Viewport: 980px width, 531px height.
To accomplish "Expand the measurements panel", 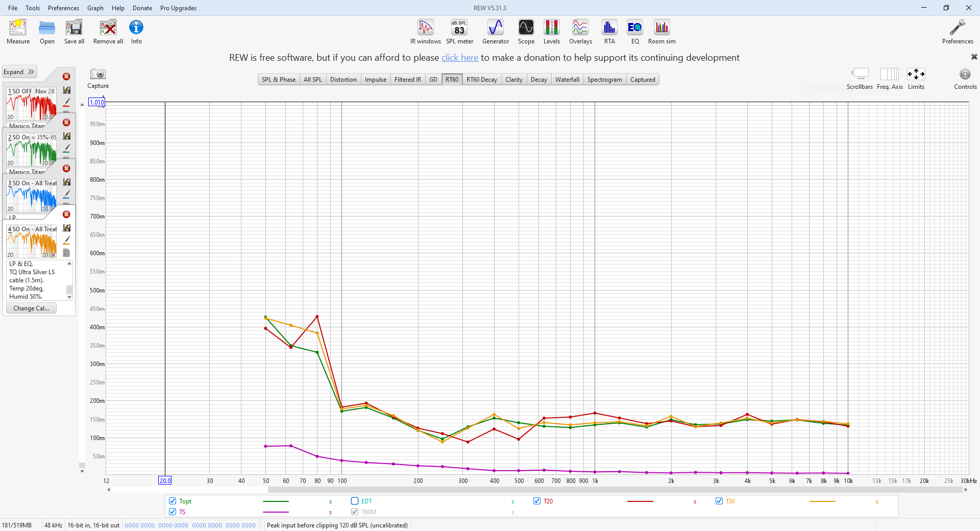I will point(19,72).
